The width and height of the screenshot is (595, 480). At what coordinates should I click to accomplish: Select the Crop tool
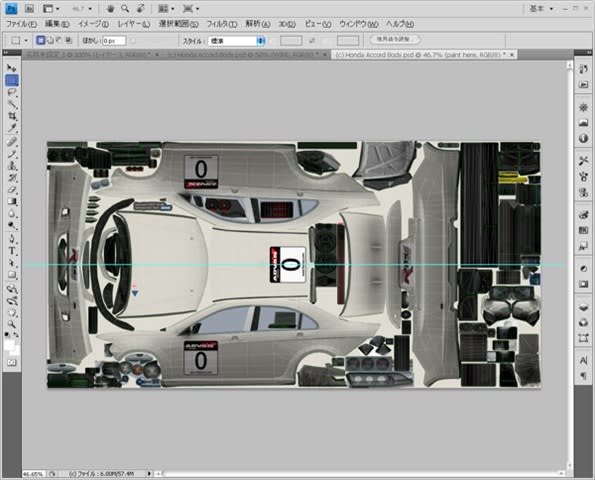(x=12, y=116)
